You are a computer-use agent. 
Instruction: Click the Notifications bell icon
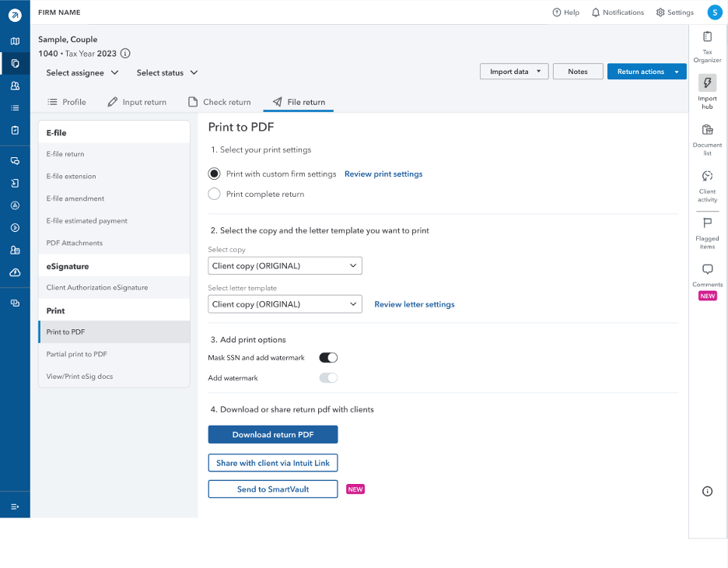[x=596, y=12]
